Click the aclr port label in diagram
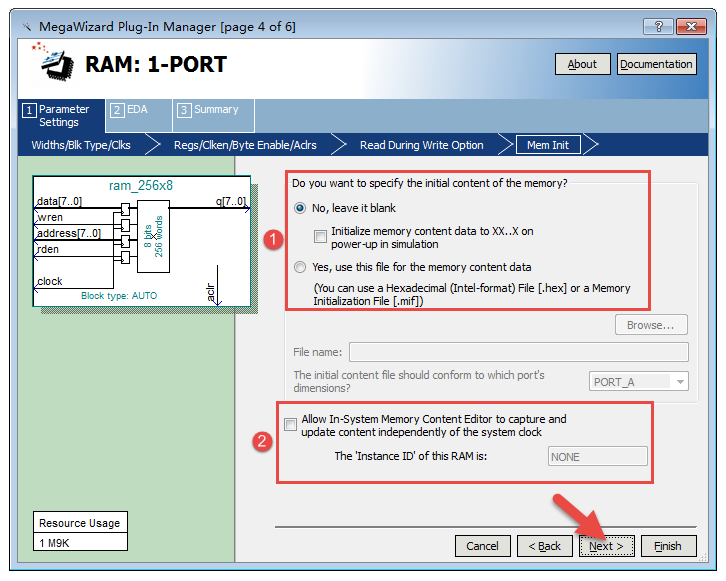The height and width of the screenshot is (581, 726). click(x=211, y=293)
